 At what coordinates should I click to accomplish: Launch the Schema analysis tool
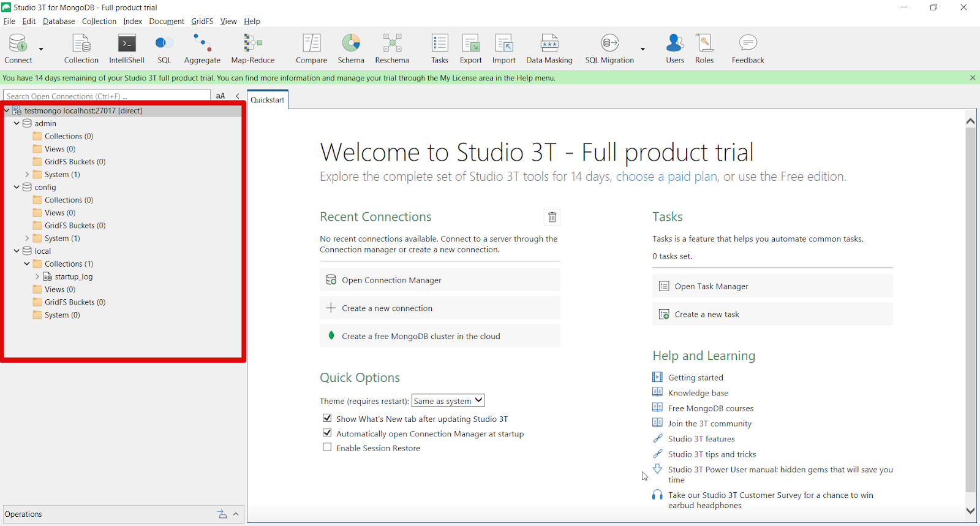(351, 48)
